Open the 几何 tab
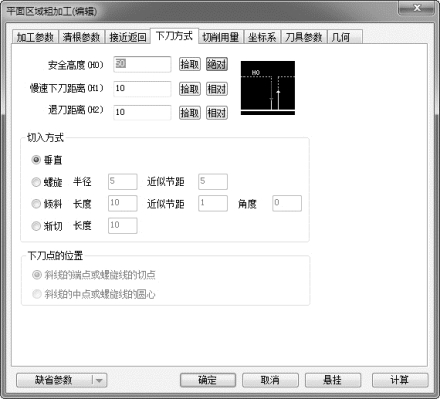 tap(345, 37)
